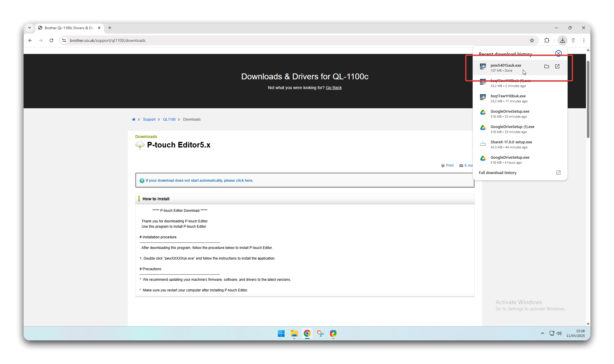
Task: Reload the Brother downloads page
Action: [51, 40]
